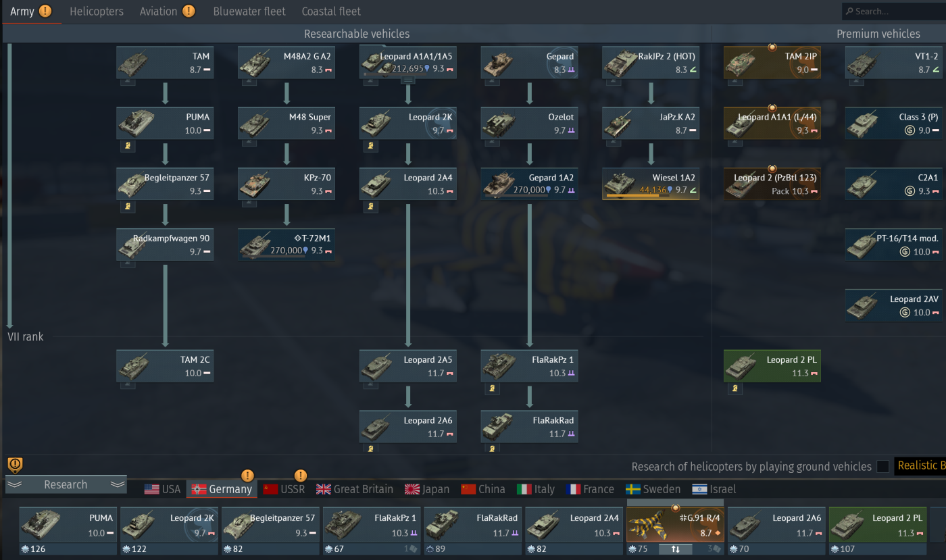946x560 pixels.
Task: Select the France nation tab
Action: coord(591,489)
